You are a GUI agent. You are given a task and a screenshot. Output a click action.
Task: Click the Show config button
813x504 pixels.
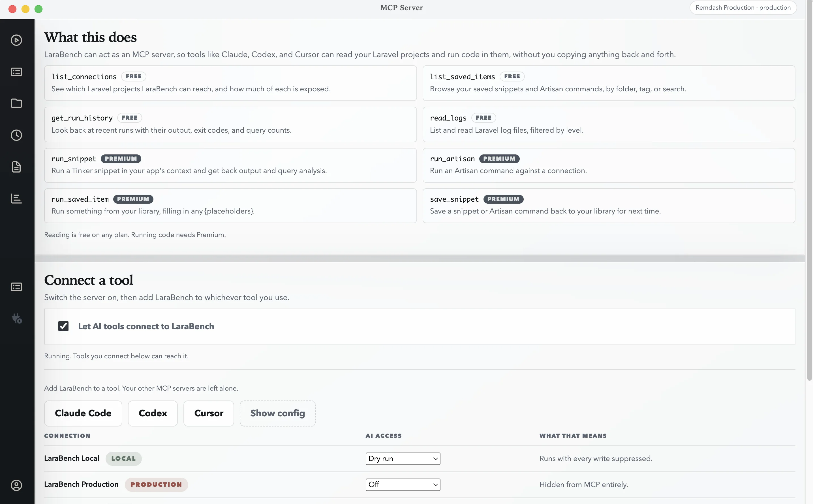coord(278,413)
